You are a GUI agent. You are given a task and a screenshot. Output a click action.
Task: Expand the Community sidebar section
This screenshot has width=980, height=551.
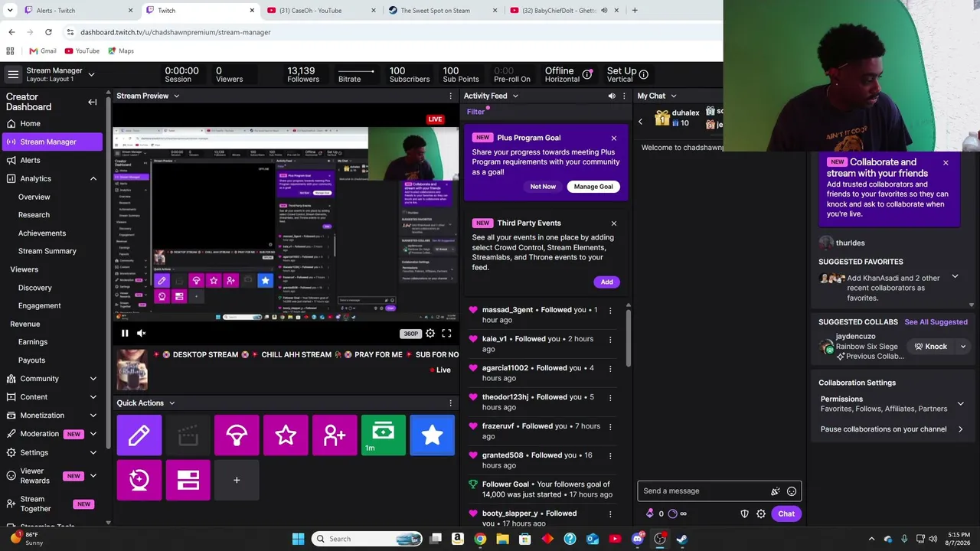(93, 379)
